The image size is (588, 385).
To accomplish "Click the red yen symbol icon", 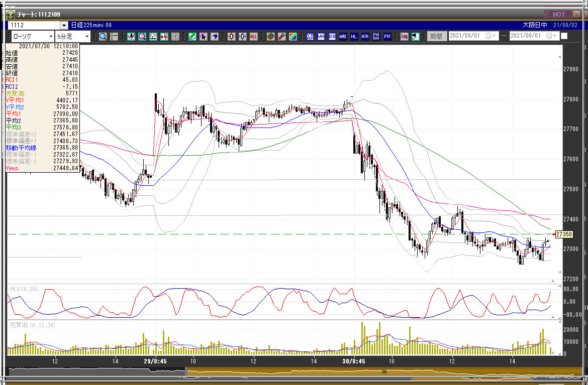I will click(x=164, y=36).
